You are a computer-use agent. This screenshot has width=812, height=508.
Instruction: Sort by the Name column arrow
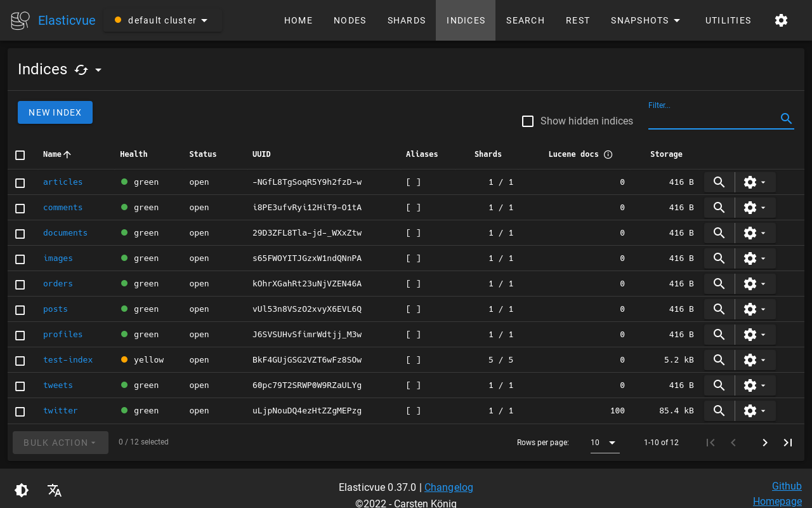pos(67,154)
